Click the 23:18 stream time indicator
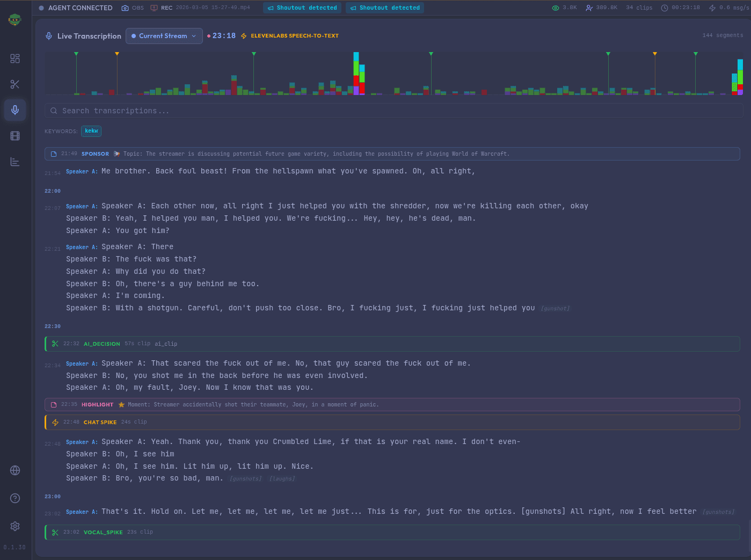 [224, 36]
